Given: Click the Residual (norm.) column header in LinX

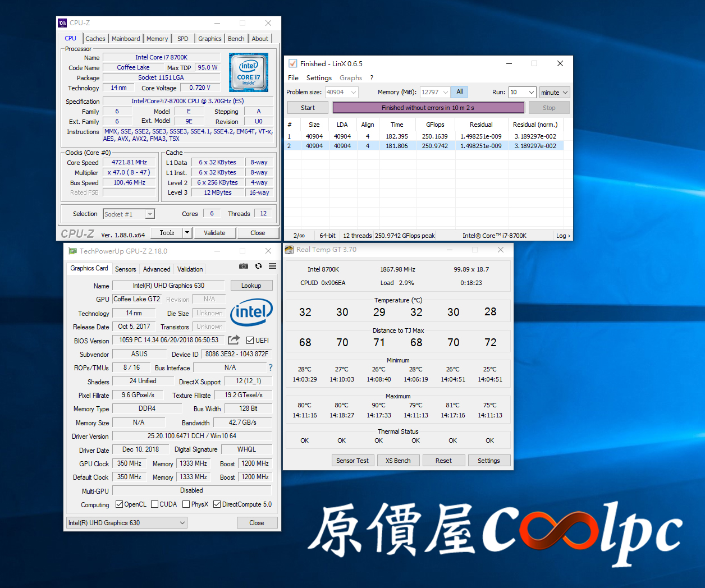Looking at the screenshot, I should tap(535, 125).
